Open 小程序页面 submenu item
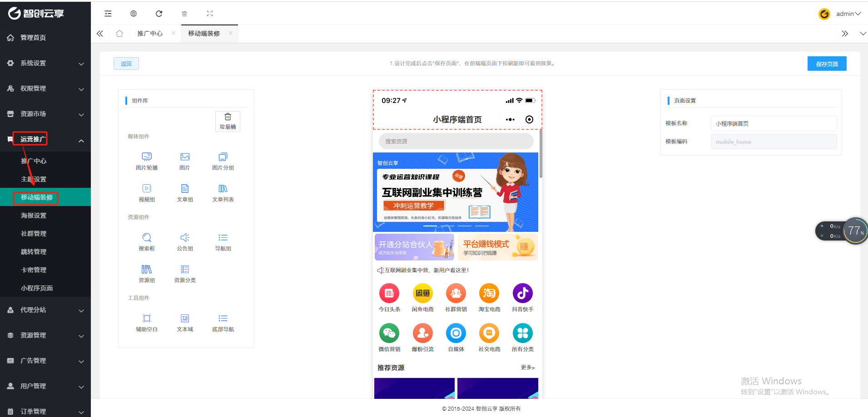The image size is (868, 417). click(x=45, y=288)
